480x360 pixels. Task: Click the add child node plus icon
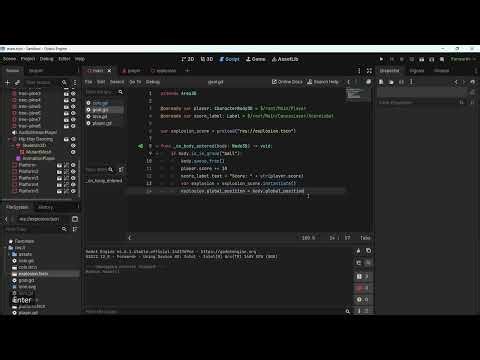tap(7, 82)
